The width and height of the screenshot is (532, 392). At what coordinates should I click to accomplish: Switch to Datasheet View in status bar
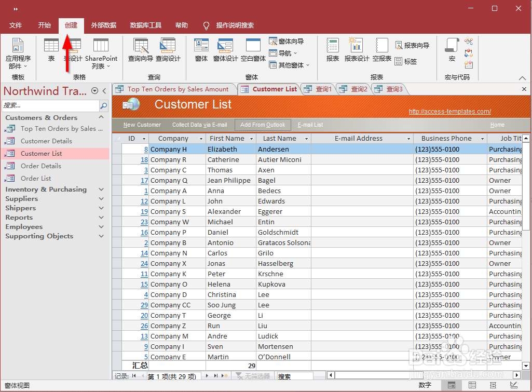tap(472, 385)
